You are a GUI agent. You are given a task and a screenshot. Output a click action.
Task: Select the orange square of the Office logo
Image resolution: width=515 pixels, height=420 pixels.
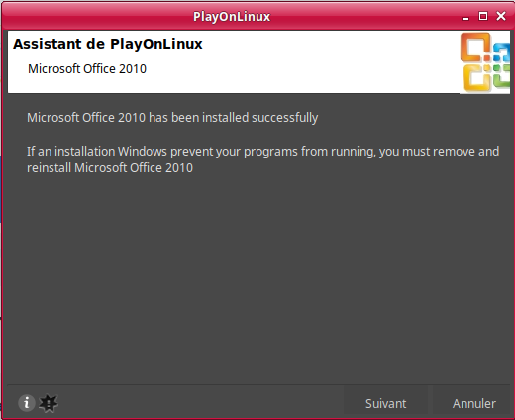(x=474, y=48)
